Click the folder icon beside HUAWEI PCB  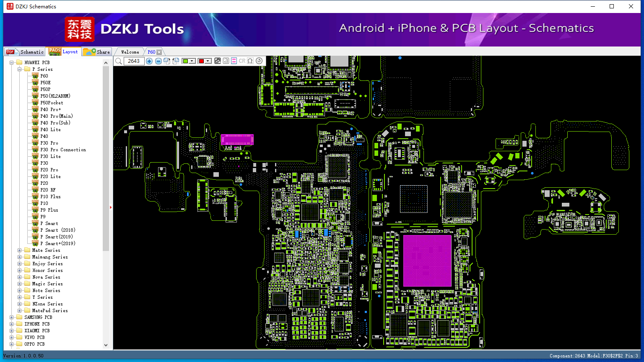(x=19, y=62)
